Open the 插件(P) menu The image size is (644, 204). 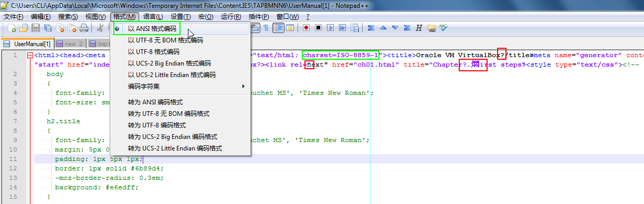coord(259,17)
